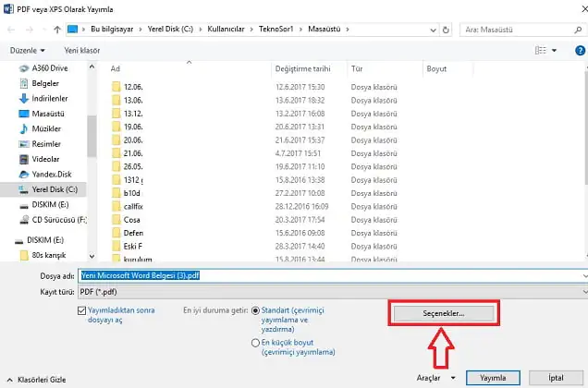The height and width of the screenshot is (388, 588).
Task: Expand the Araçlar tools dropdown
Action: click(x=436, y=378)
